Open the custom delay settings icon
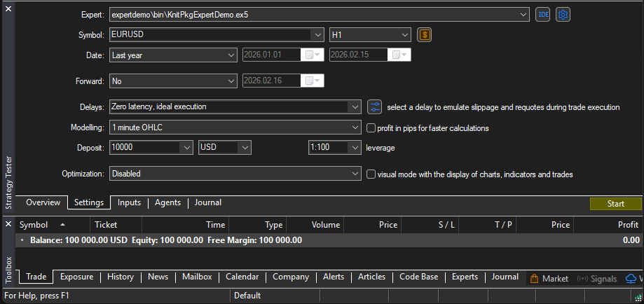 374,107
